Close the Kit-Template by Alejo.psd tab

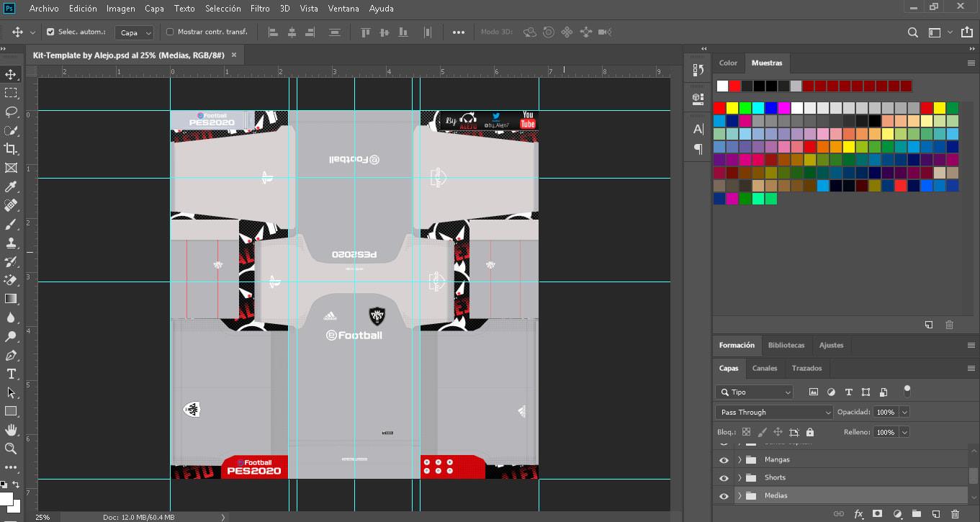tap(233, 55)
